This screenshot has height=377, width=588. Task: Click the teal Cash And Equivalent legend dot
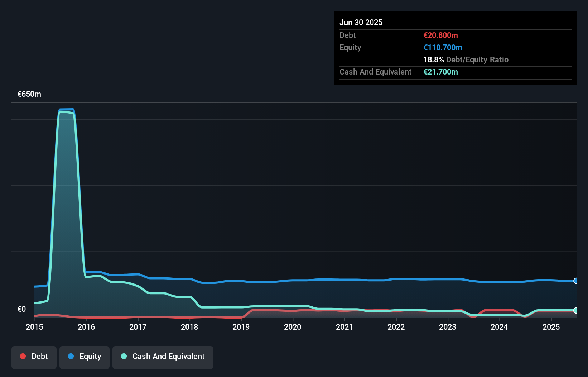point(124,356)
